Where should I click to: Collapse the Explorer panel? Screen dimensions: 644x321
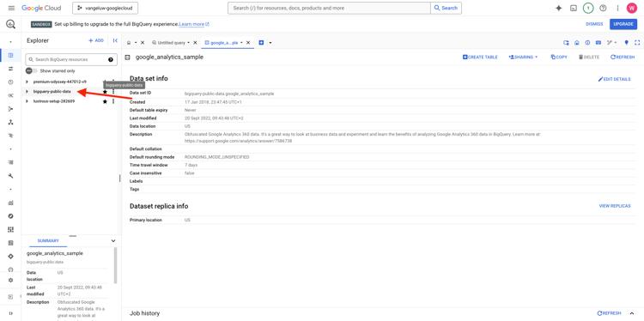click(x=115, y=40)
